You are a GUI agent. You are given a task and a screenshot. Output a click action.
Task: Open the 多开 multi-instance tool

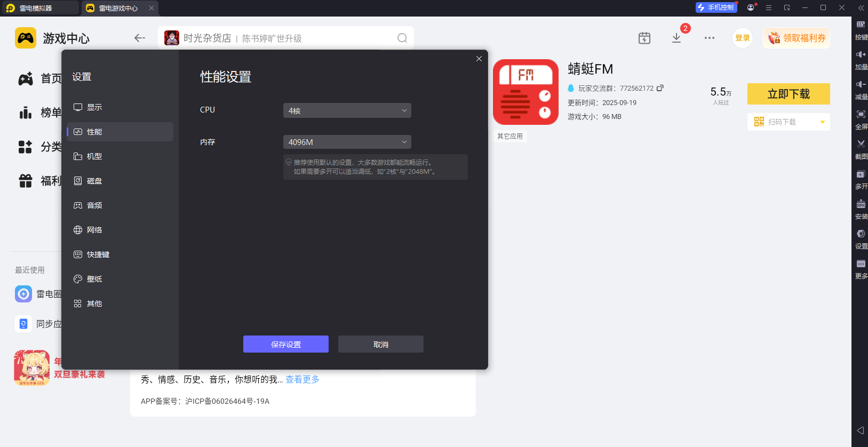coord(861,179)
